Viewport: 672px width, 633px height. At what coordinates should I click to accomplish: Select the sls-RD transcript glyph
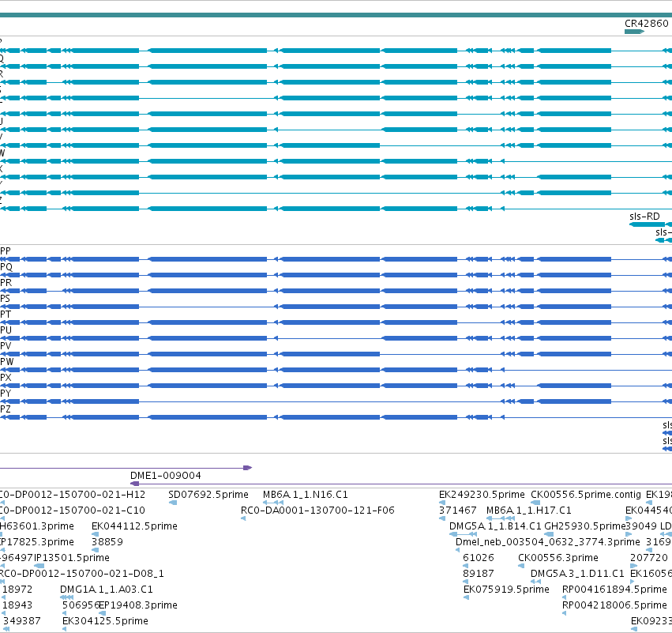point(648,224)
